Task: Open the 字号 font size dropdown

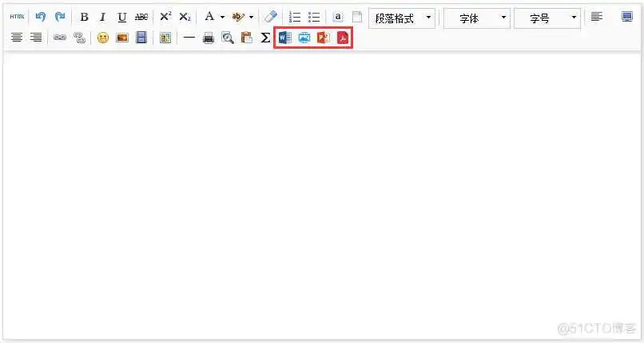Action: [x=547, y=18]
